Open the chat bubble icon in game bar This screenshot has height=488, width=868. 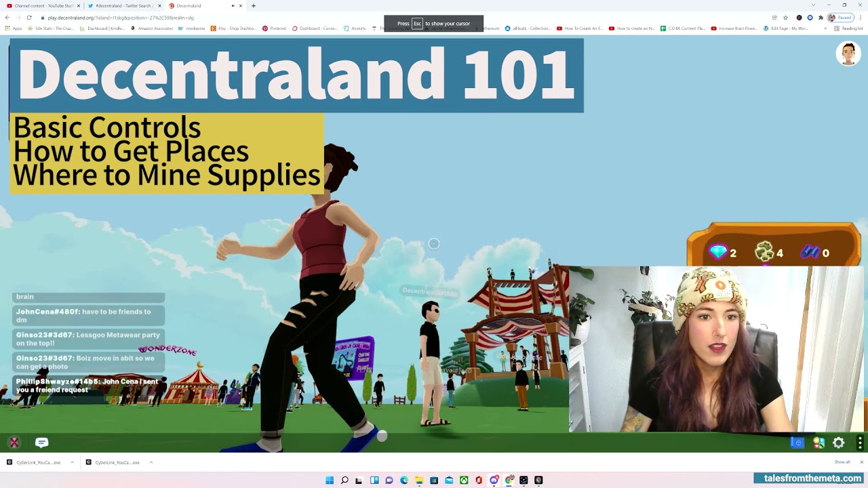tap(41, 443)
